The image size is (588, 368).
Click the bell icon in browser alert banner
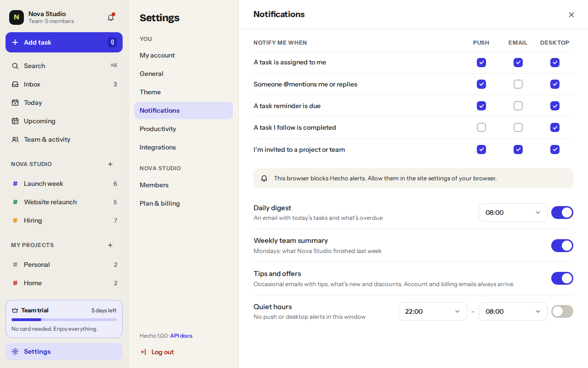[264, 178]
